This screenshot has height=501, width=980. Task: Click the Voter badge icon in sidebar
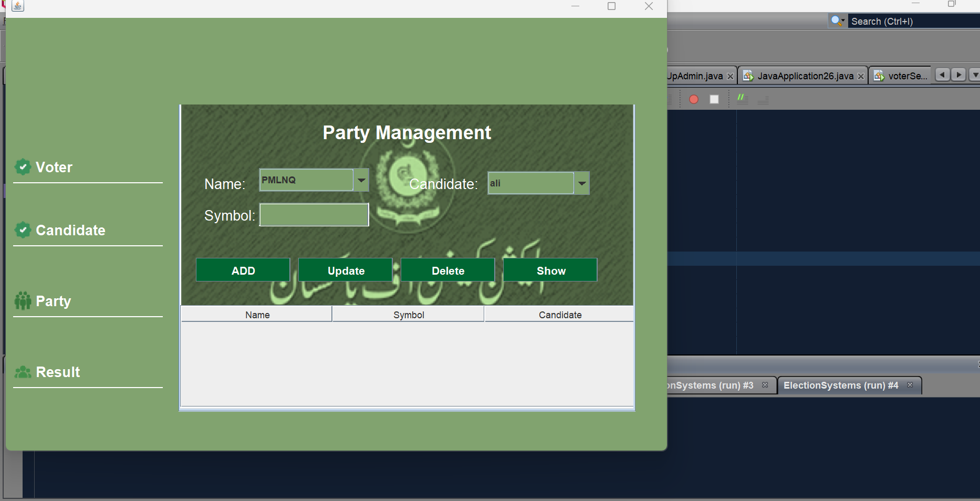tap(23, 167)
